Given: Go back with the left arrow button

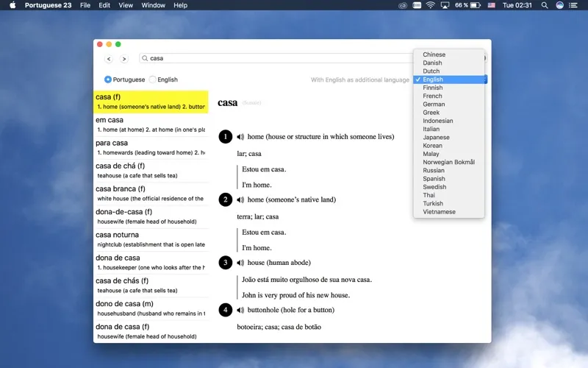Looking at the screenshot, I should 109,59.
